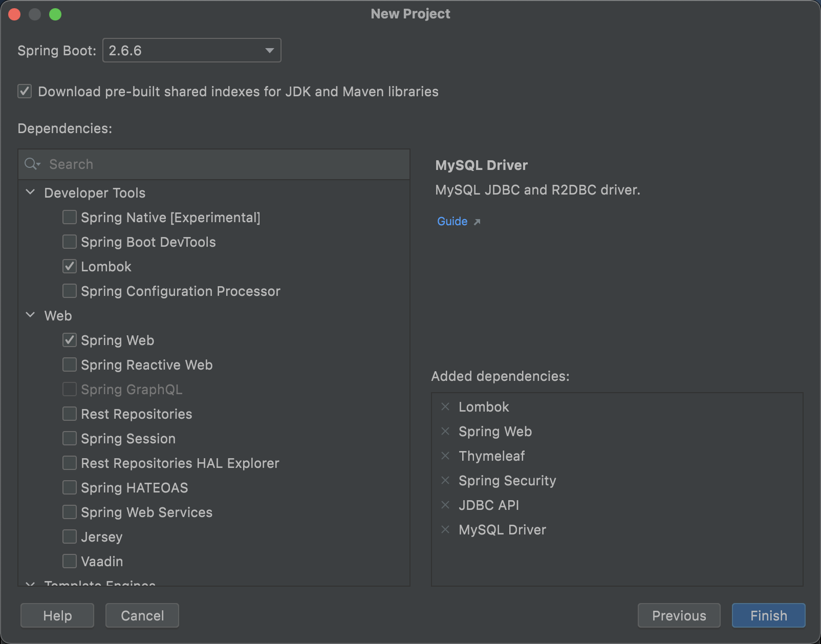Enable Spring Configuration Processor
The image size is (821, 644).
coord(70,291)
